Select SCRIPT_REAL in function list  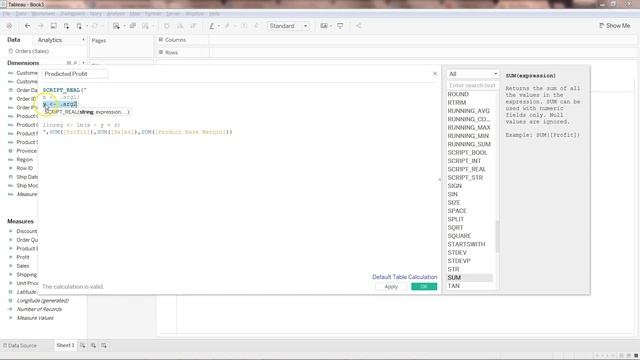(x=467, y=169)
